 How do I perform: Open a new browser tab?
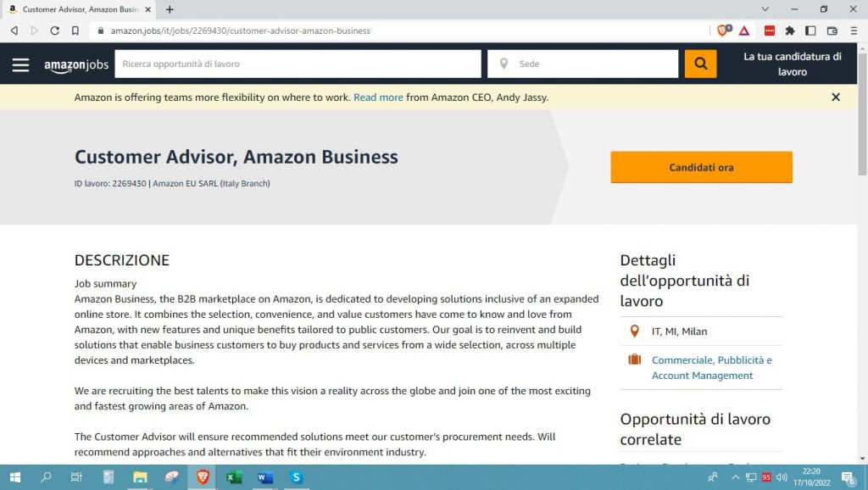click(170, 9)
